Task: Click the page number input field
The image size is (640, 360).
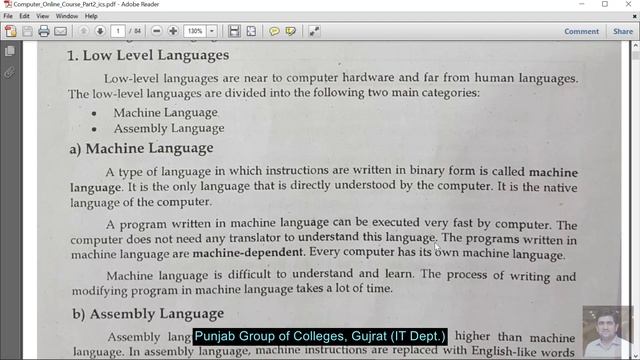Action: tap(118, 31)
